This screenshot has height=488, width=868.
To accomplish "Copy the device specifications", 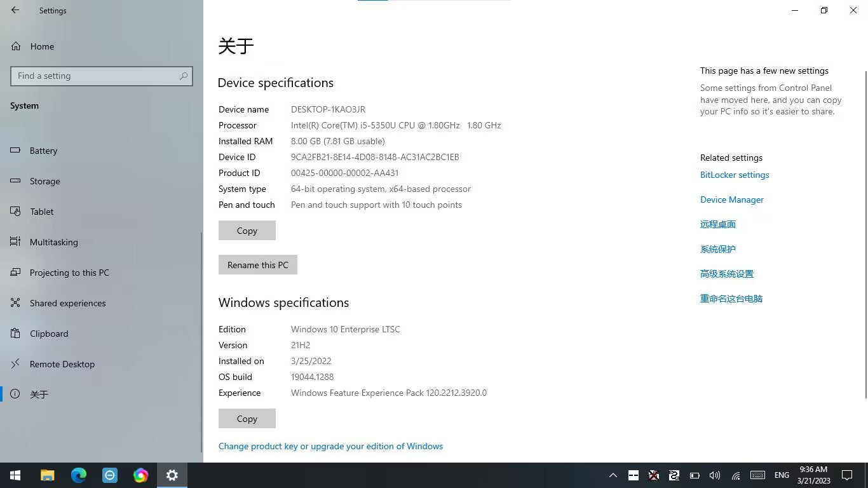I will [x=247, y=230].
